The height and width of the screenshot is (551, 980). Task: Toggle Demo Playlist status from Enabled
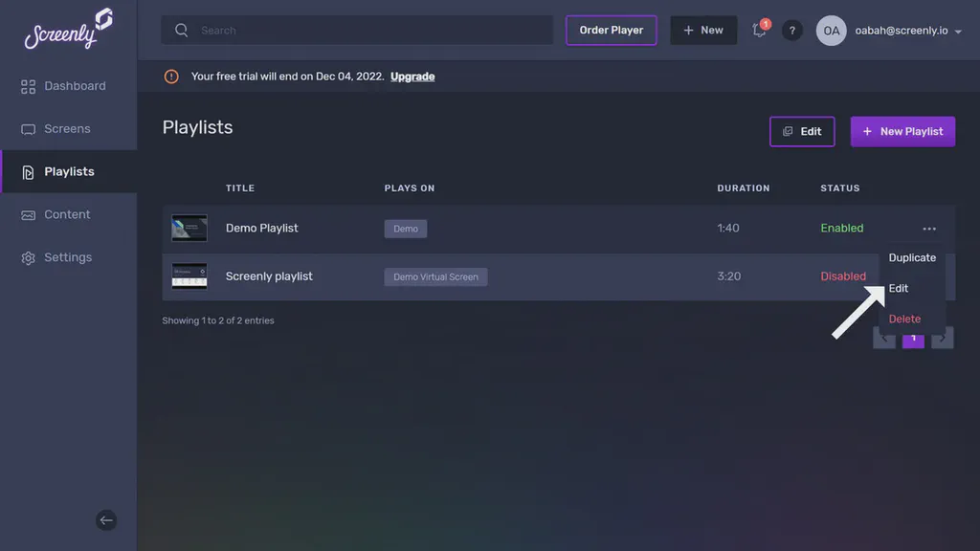coord(841,228)
